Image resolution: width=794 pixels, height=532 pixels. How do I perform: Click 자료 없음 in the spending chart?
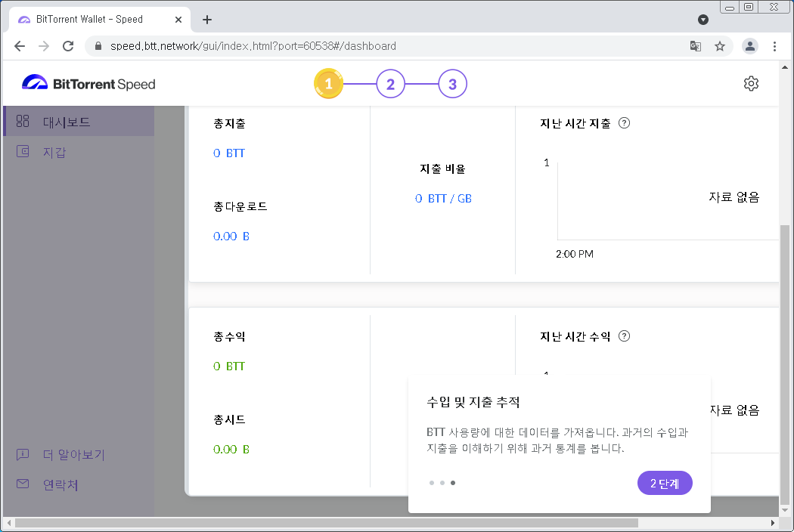pos(734,197)
